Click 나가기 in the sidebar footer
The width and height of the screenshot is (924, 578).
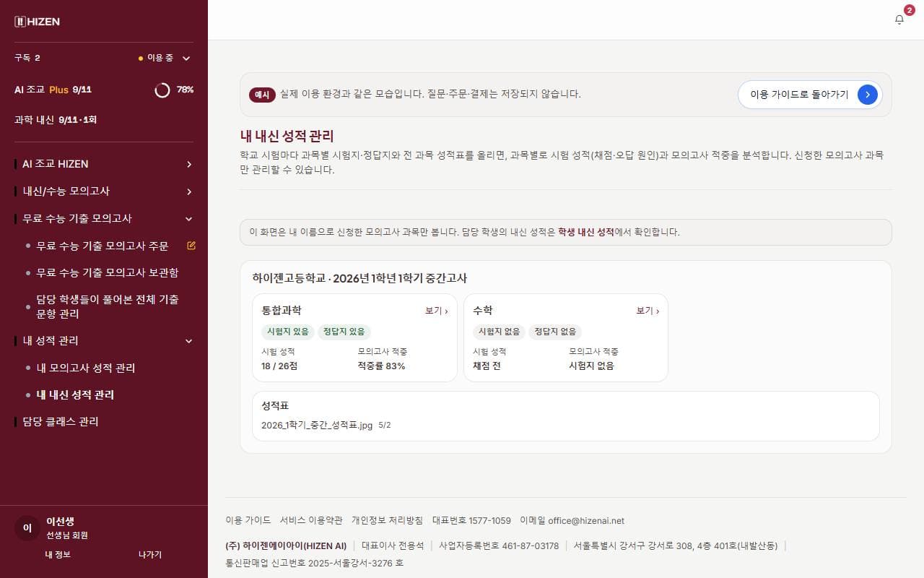(x=150, y=554)
